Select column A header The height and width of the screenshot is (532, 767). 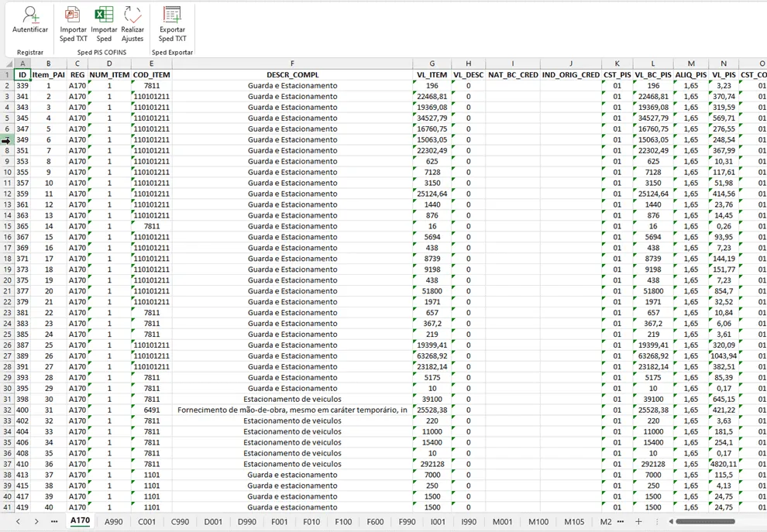[22, 63]
